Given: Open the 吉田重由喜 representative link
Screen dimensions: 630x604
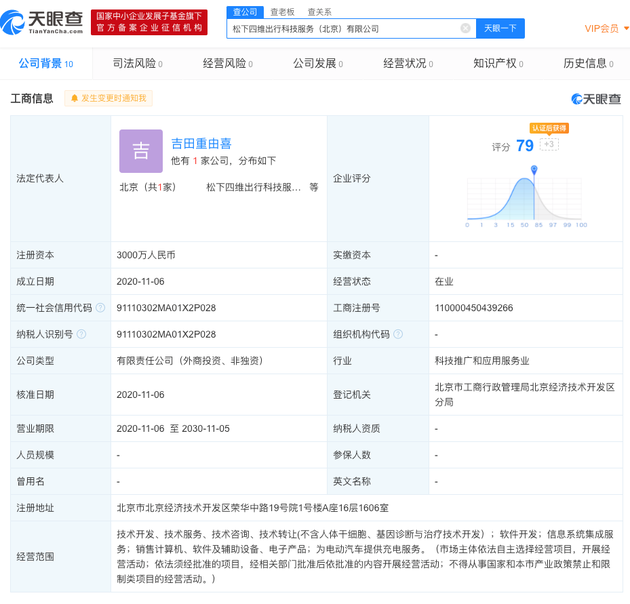Looking at the screenshot, I should 201,143.
